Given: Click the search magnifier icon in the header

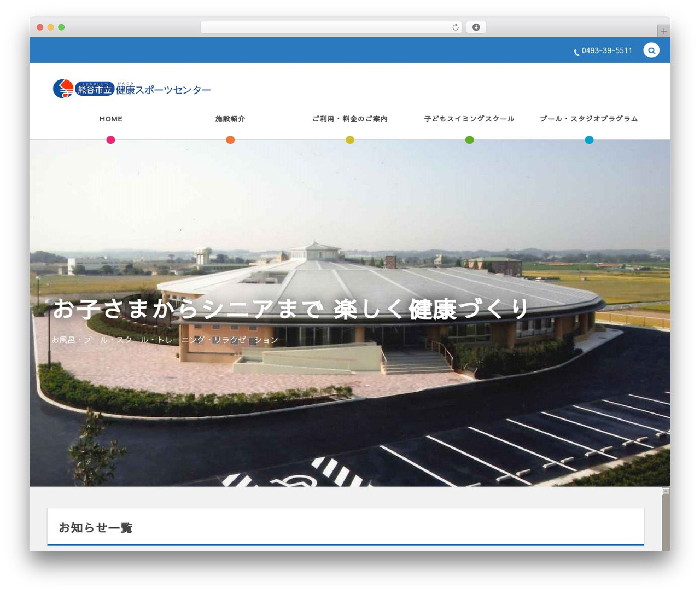Looking at the screenshot, I should (x=651, y=50).
